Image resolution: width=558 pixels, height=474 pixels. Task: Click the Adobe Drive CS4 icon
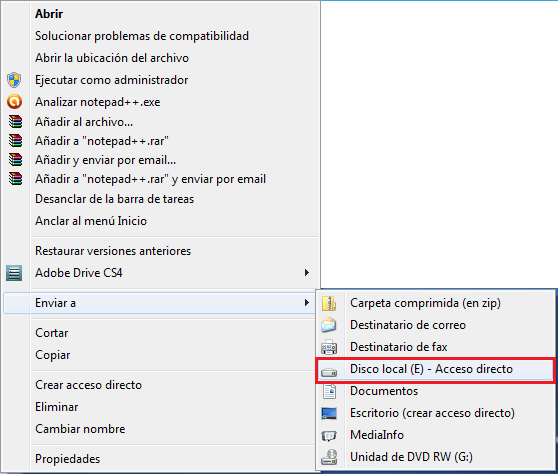point(14,273)
